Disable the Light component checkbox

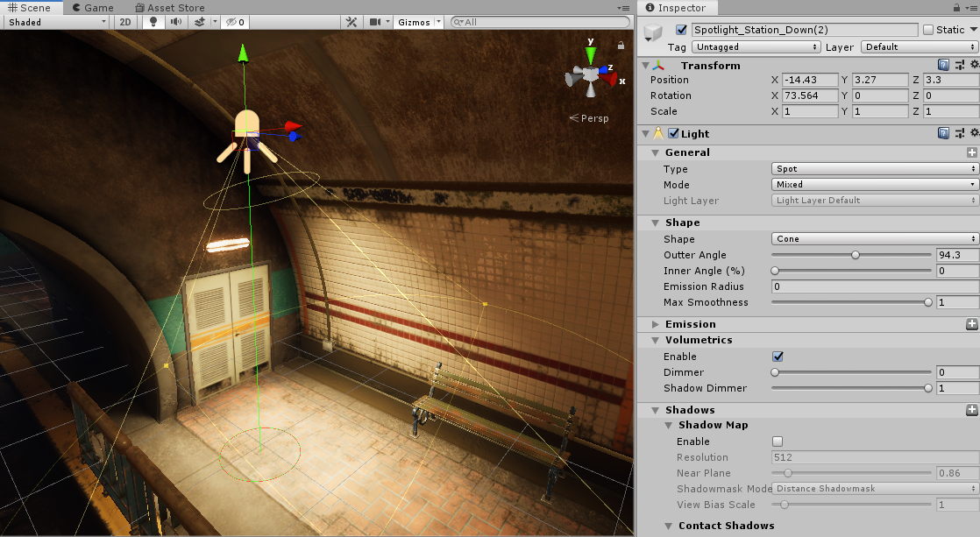coord(671,133)
